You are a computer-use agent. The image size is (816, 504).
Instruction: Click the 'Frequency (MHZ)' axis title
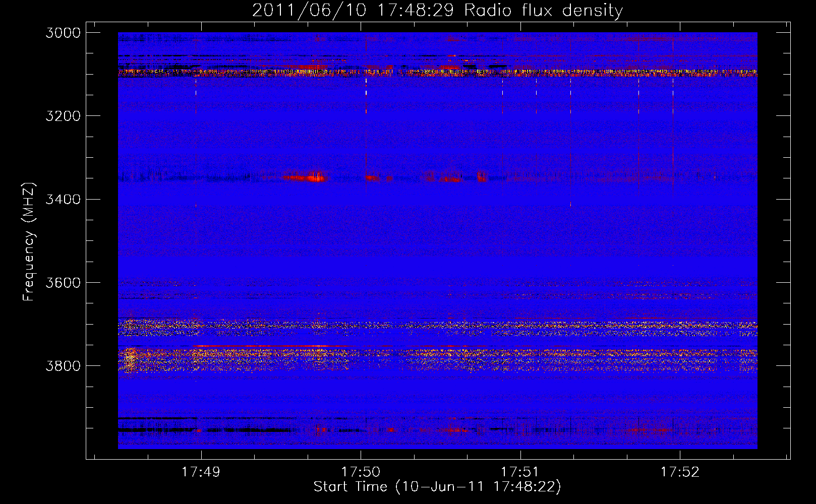click(x=29, y=242)
